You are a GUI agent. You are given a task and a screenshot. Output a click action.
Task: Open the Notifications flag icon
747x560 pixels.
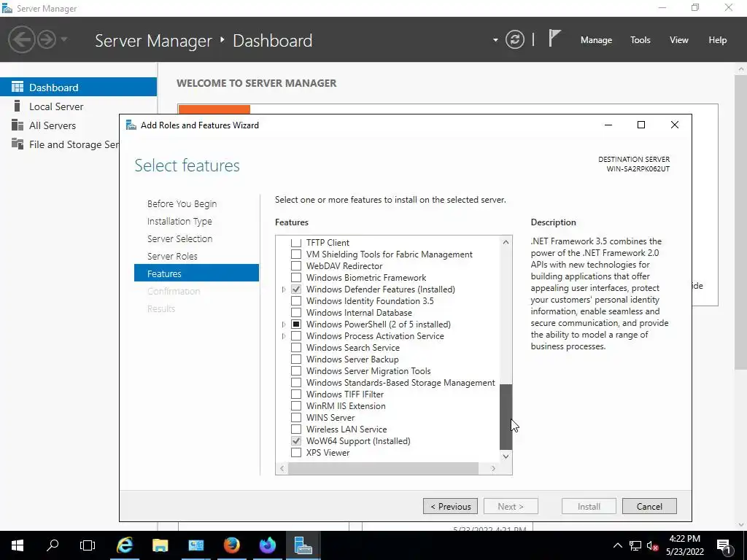tap(554, 39)
